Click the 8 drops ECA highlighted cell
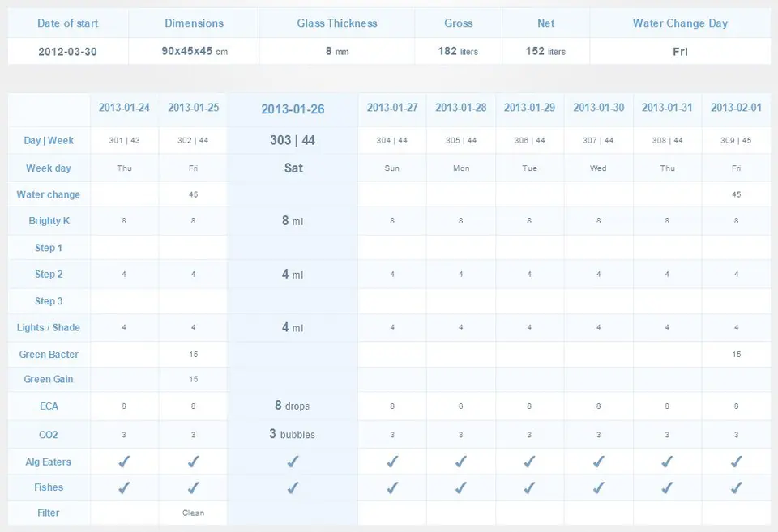This screenshot has height=532, width=778. 293,406
